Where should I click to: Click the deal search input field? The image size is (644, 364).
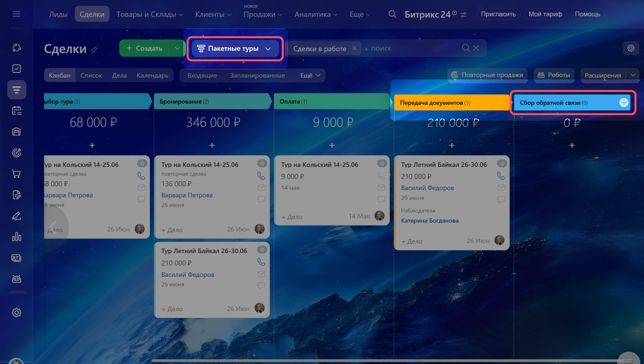tap(413, 49)
